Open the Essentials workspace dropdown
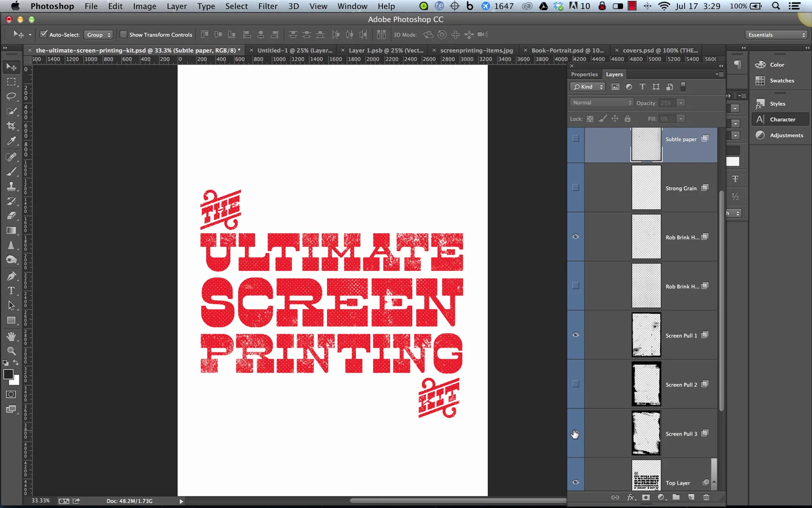The image size is (812, 508). pos(775,34)
